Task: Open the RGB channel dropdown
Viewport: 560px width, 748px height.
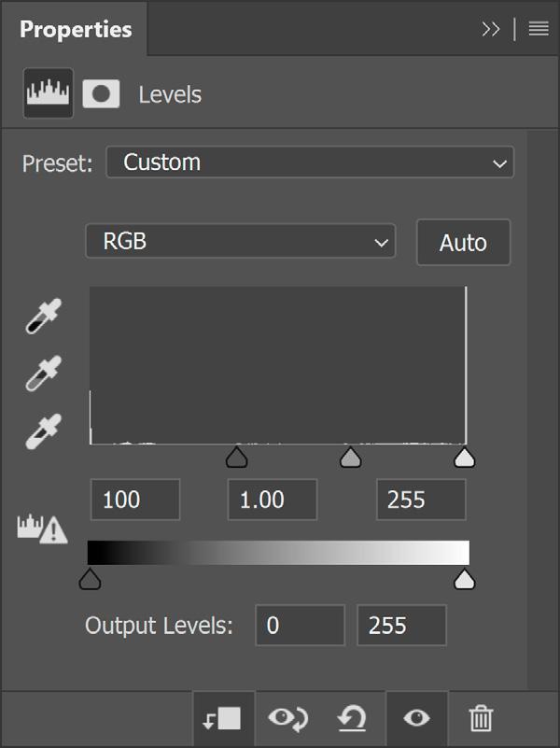Action: click(240, 241)
